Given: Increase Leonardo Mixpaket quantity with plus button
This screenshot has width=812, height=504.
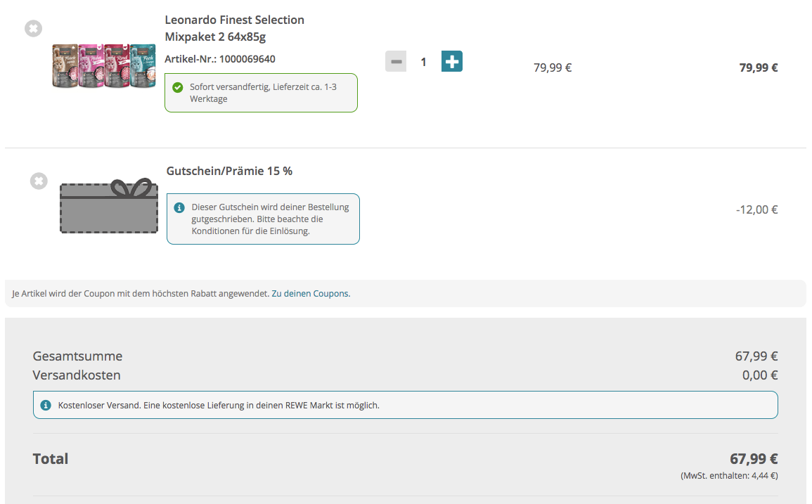Looking at the screenshot, I should coord(451,62).
